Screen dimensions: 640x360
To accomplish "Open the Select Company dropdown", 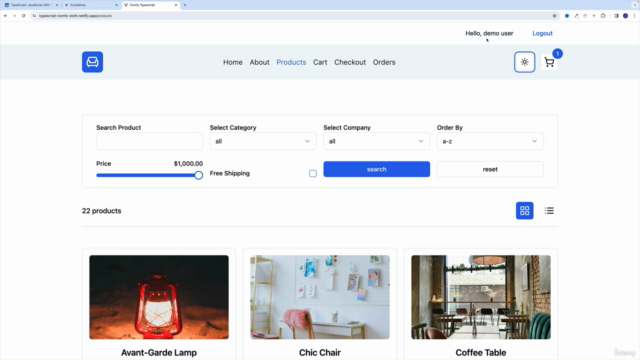I will pos(376,141).
